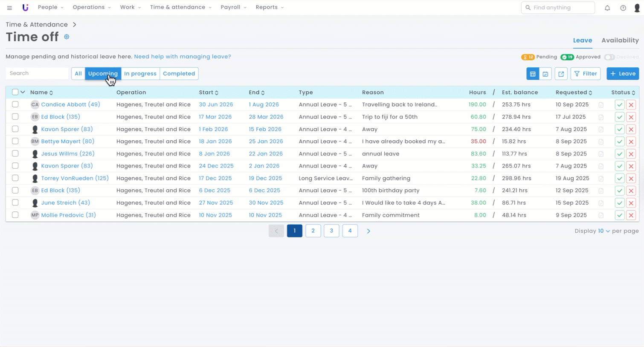Image resolution: width=644 pixels, height=347 pixels.
Task: Expand the Payroll dropdown menu
Action: click(233, 7)
